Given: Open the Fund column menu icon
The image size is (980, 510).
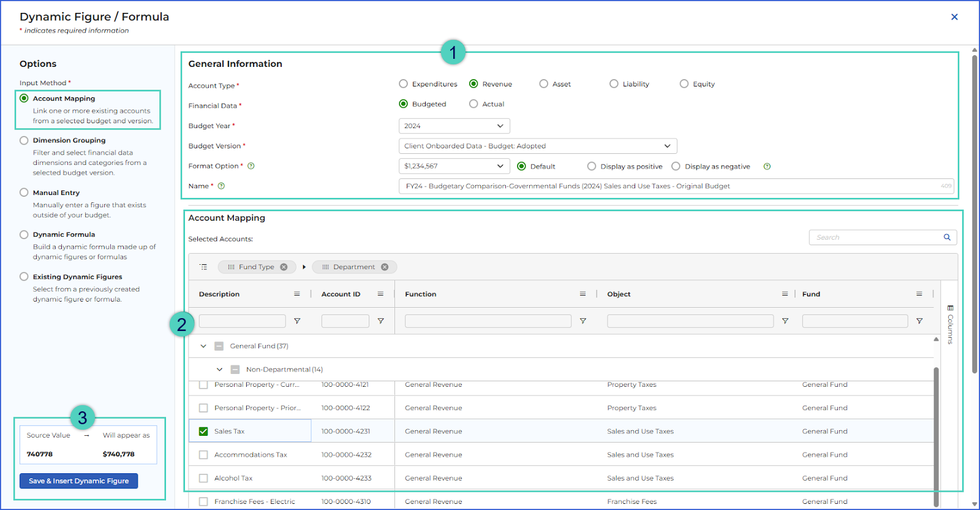Looking at the screenshot, I should (919, 294).
